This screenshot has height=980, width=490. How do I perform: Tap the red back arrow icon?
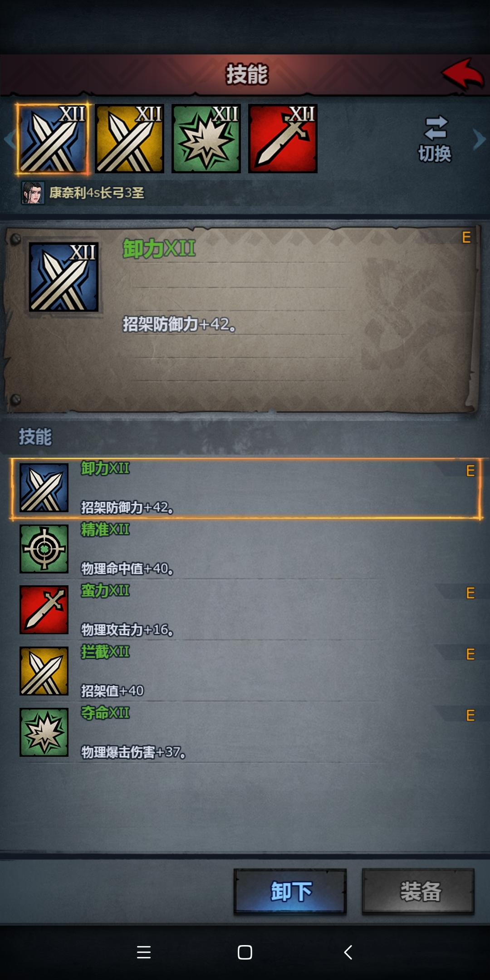[x=462, y=73]
